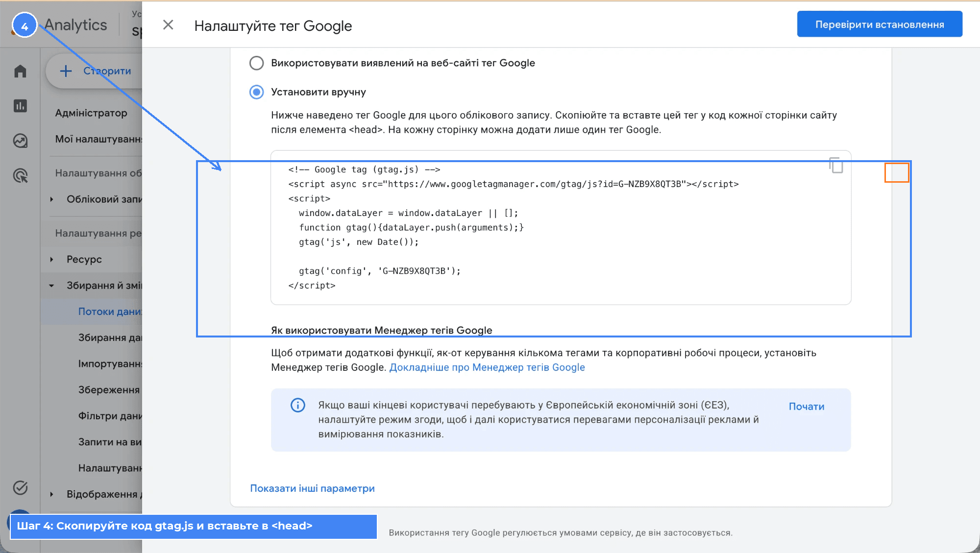Click the Створити create button
This screenshot has height=553, width=980.
[x=94, y=71]
